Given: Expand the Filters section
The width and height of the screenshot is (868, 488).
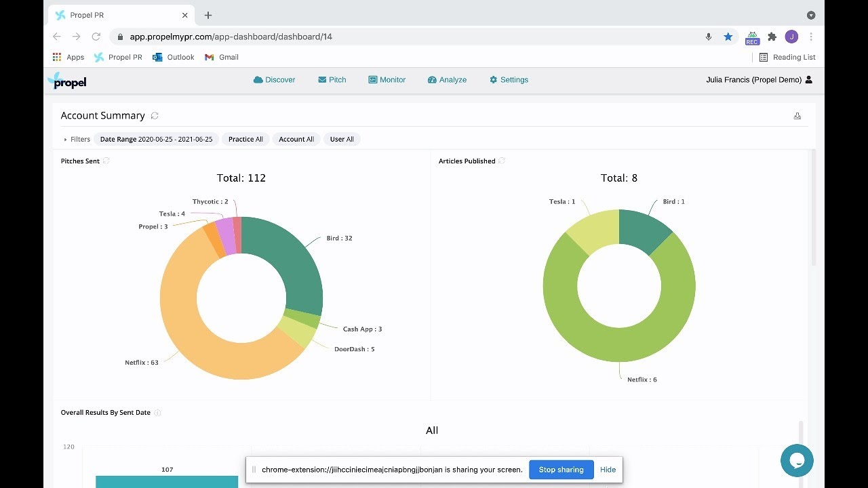Looking at the screenshot, I should point(77,139).
